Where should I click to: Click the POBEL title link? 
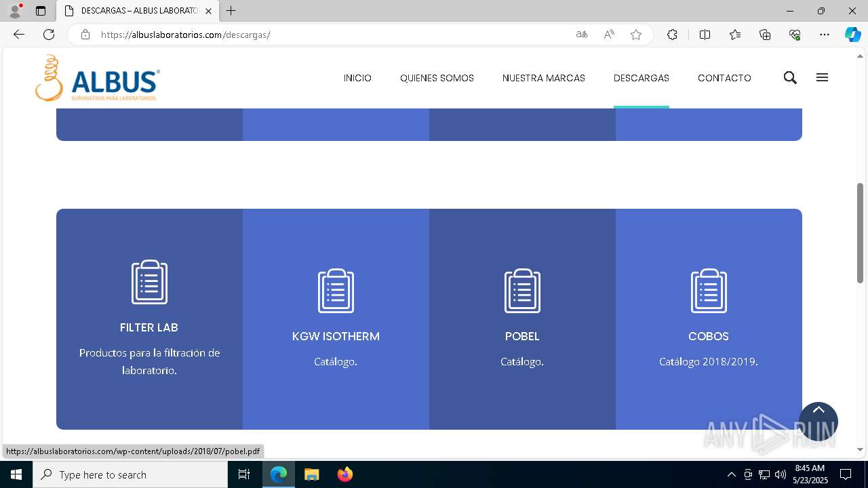click(522, 336)
